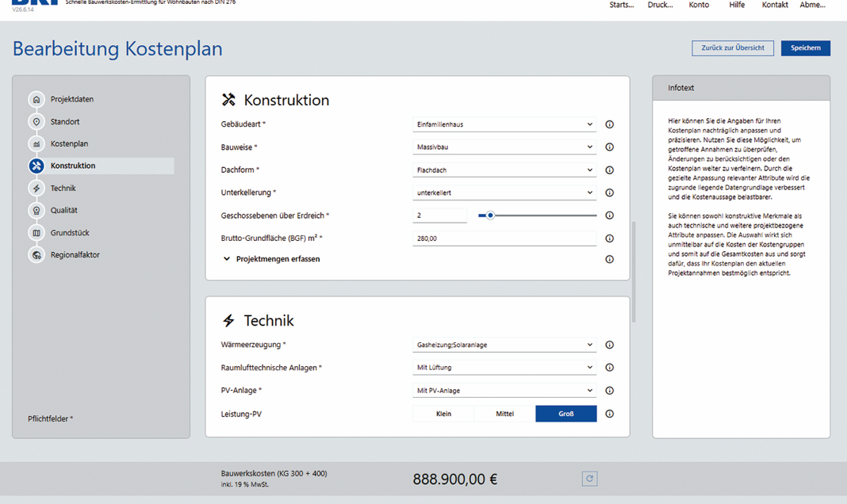Screen dimensions: 847x504
Task: Click the BKI logo
Action: (35, 4)
